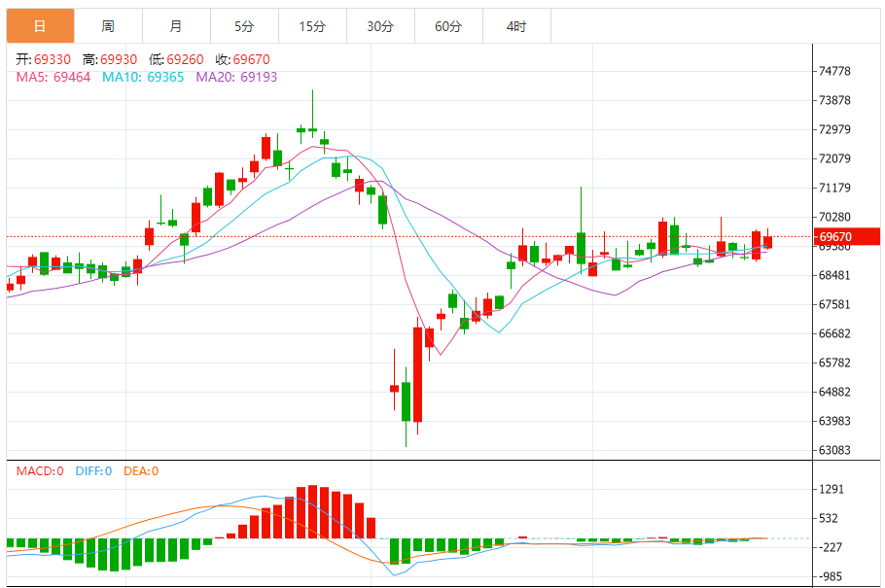Click the 65782 price axis label
Screen dimensions: 885x588
tap(834, 363)
